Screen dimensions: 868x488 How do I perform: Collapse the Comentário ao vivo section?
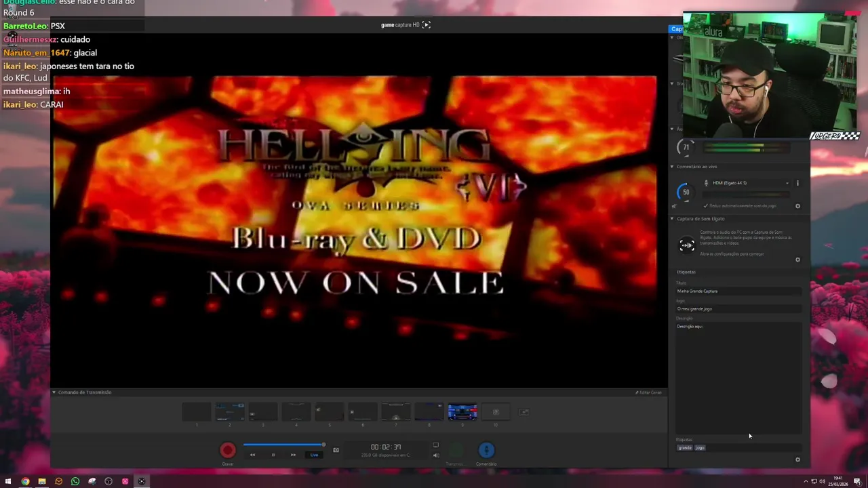click(x=672, y=166)
